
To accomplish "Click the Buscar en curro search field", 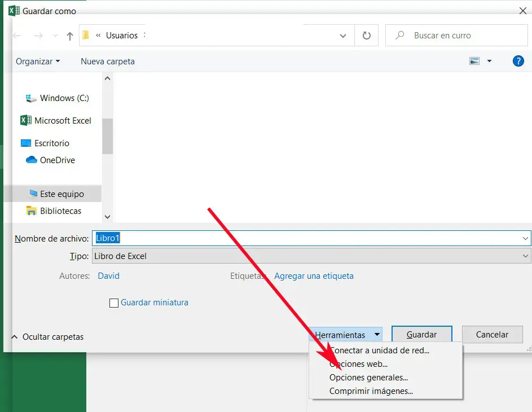I will pos(456,36).
